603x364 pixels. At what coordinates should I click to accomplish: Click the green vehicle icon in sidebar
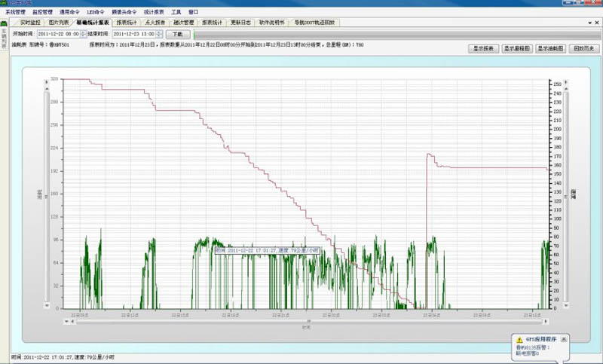pos(4,23)
